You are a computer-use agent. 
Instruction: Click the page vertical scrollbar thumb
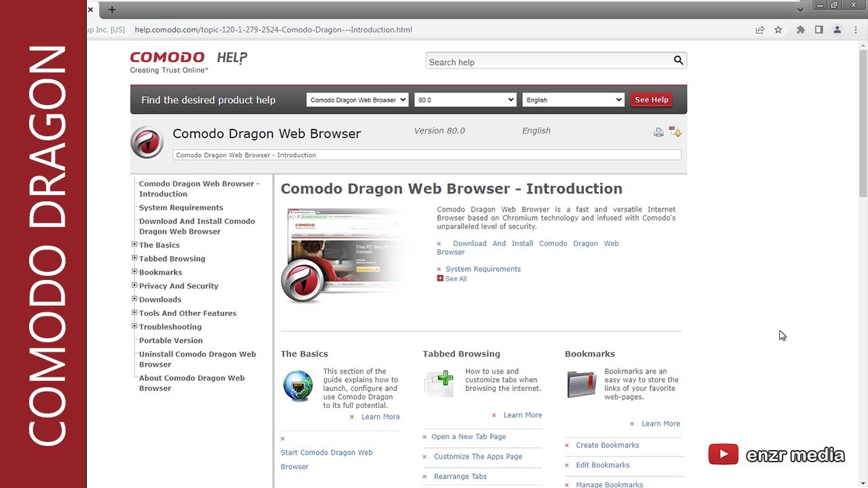(863, 122)
